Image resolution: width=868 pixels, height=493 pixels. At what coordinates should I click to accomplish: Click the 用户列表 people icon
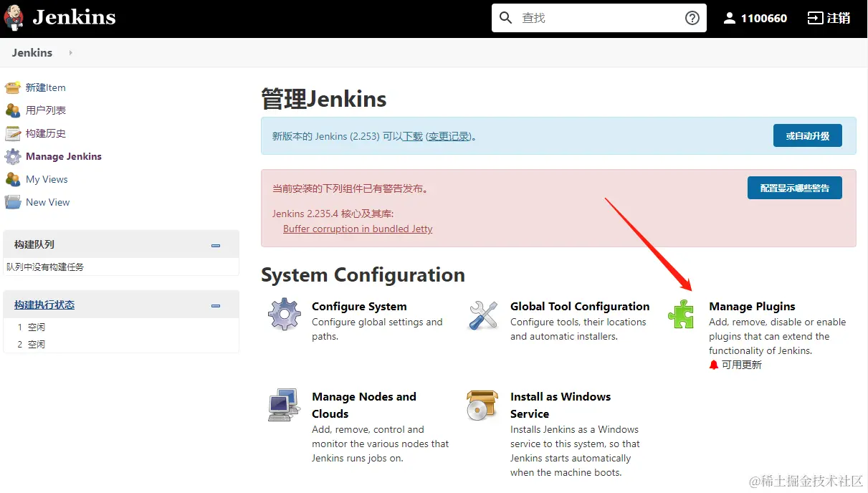(x=13, y=110)
